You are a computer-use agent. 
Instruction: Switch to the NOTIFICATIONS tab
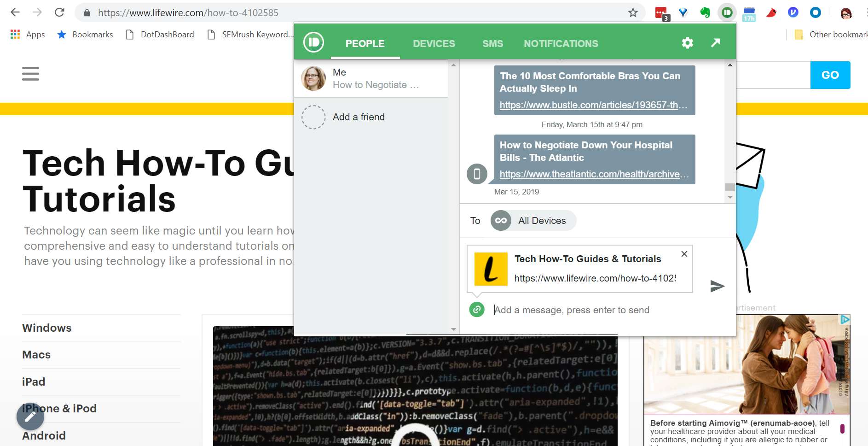click(x=561, y=44)
